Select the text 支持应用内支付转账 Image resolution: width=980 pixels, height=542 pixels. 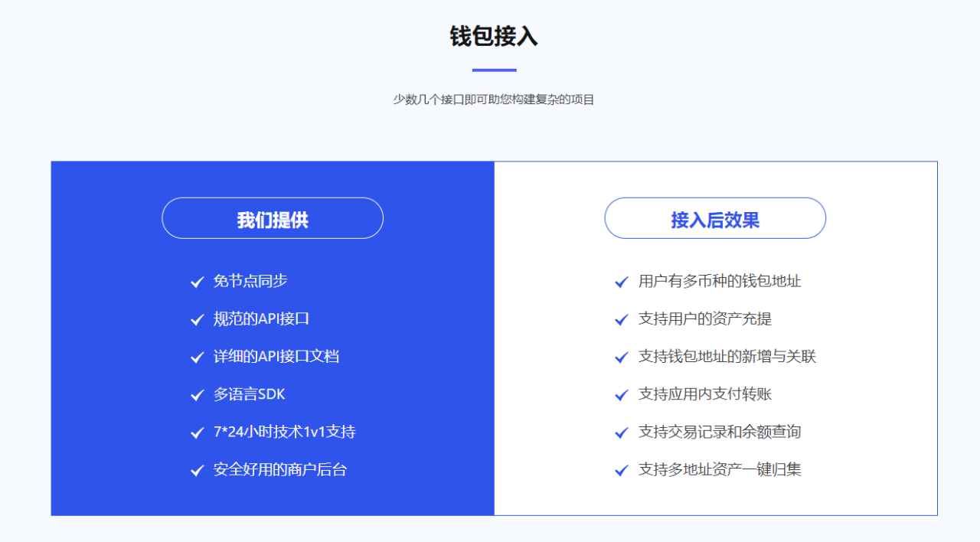705,394
